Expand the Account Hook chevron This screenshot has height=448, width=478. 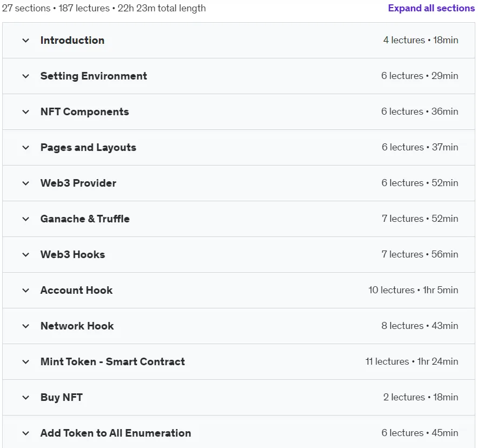click(x=26, y=290)
